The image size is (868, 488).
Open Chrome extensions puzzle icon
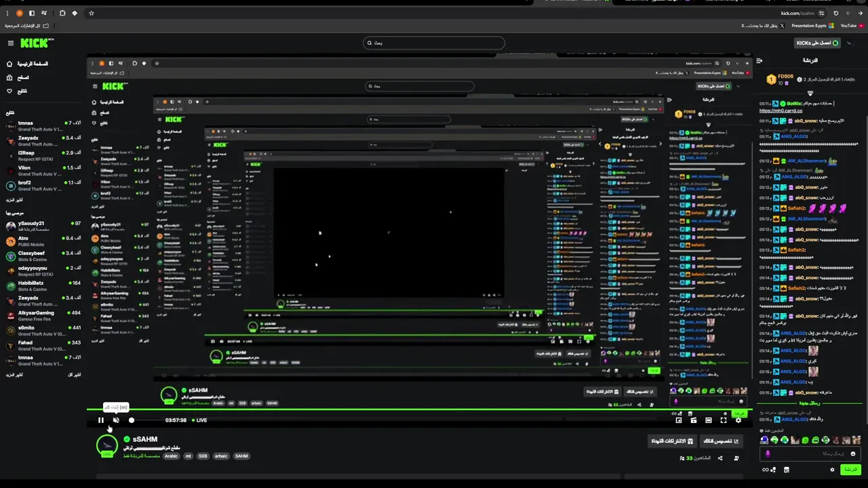click(x=62, y=13)
